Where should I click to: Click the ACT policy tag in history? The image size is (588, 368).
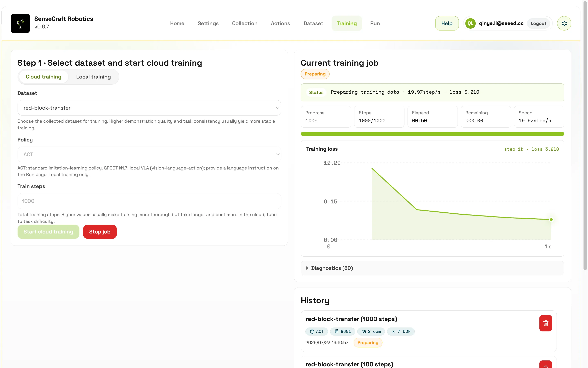tap(317, 331)
